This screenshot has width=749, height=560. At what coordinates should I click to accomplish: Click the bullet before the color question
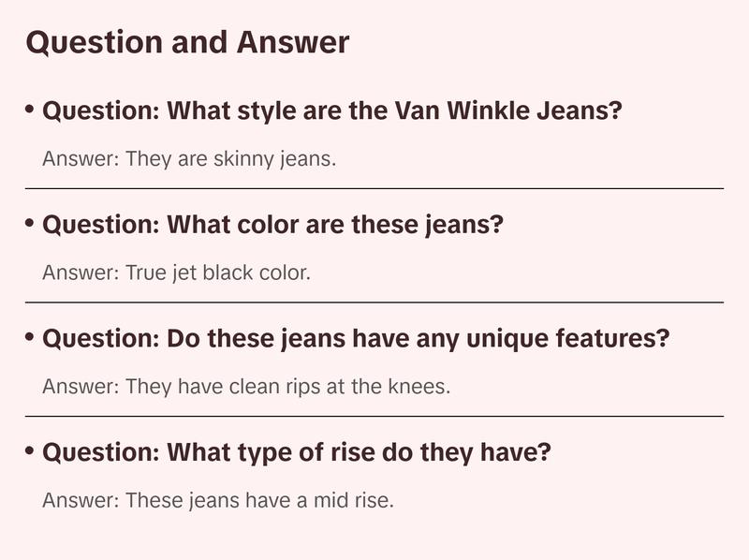(31, 224)
